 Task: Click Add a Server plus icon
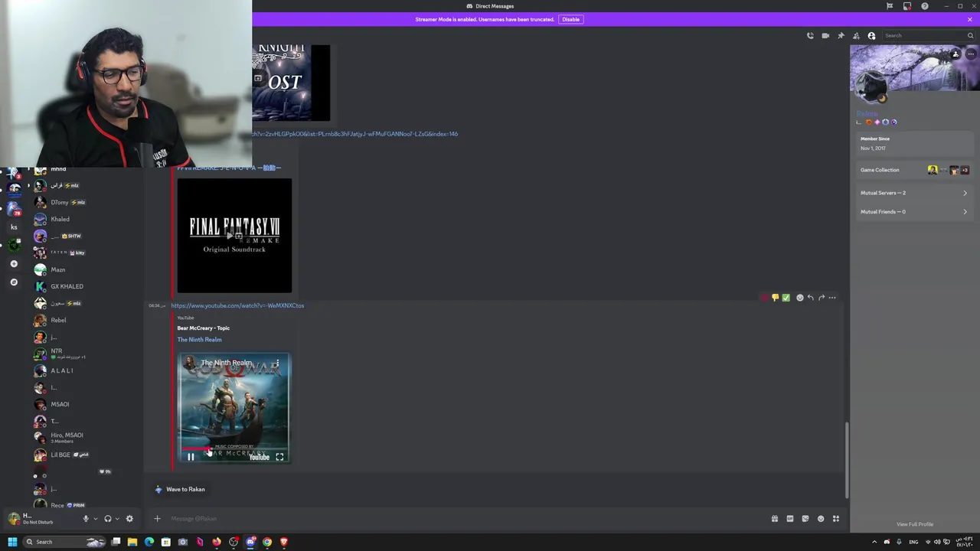14,264
